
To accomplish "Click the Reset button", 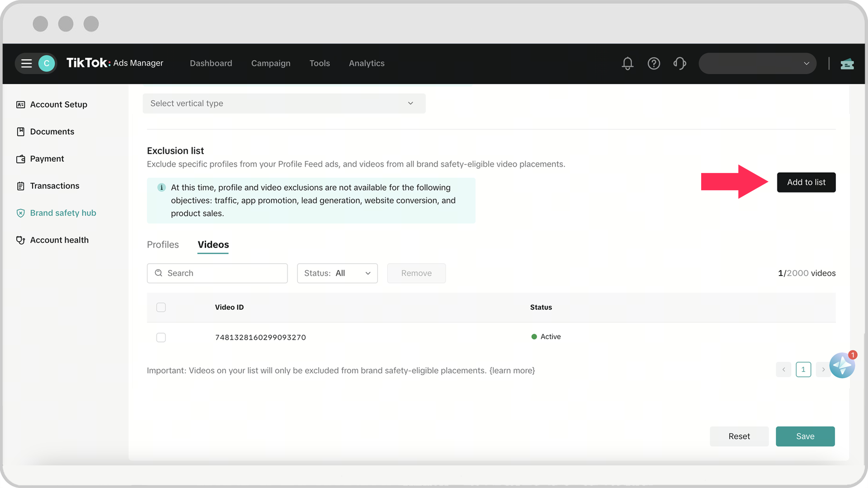I will coord(739,436).
